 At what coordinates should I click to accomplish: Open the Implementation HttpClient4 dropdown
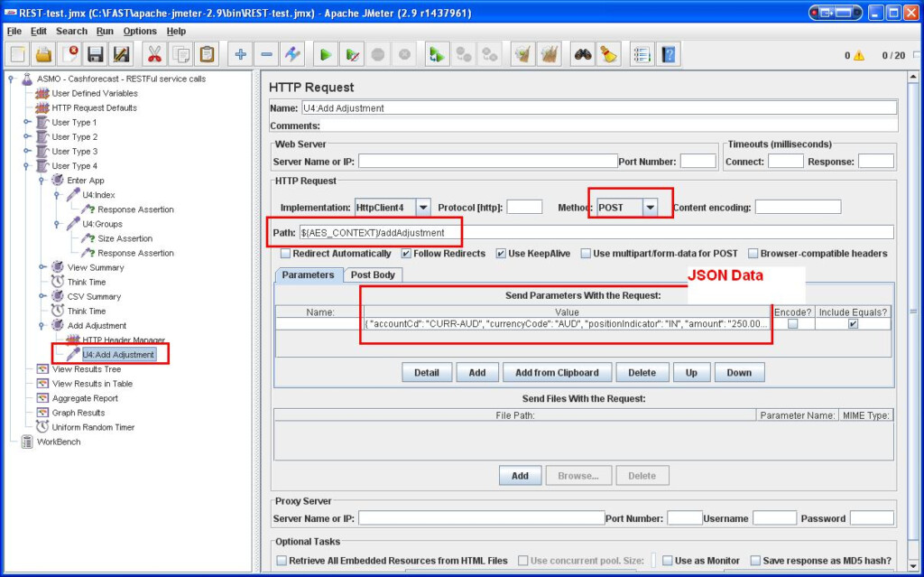coord(424,207)
